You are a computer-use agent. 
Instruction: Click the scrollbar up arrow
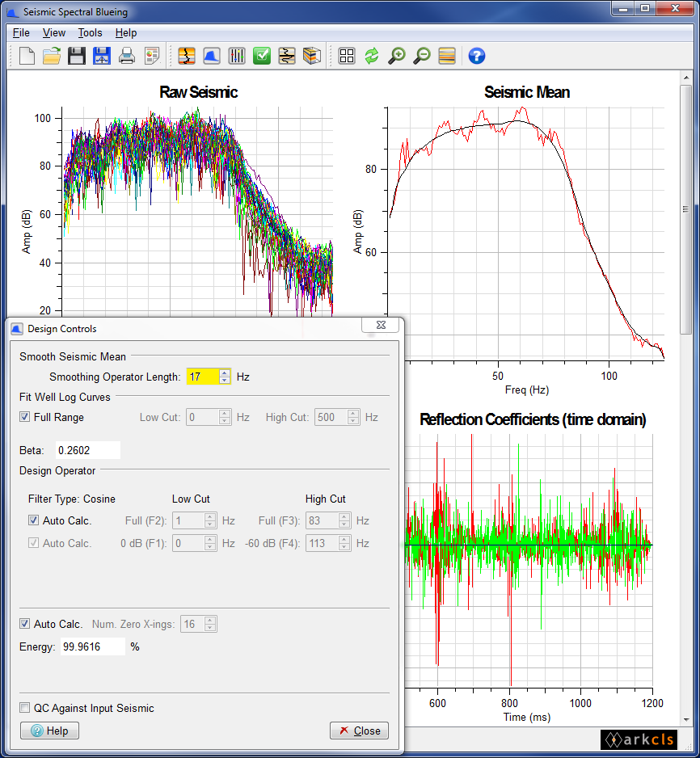point(686,78)
